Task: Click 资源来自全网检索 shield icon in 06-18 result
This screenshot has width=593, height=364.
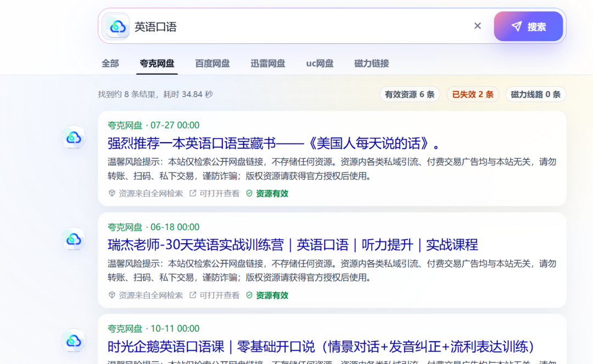Action: [x=111, y=295]
